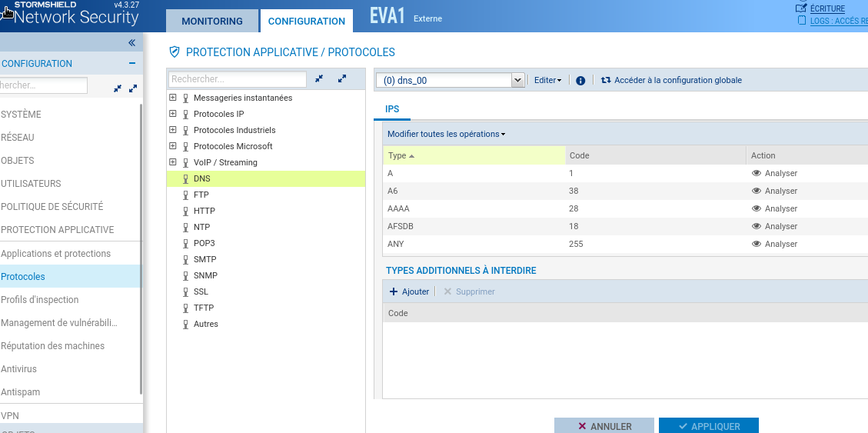The image size is (868, 433).
Task: Toggle the Analyser eye for type AAAA
Action: (757, 208)
